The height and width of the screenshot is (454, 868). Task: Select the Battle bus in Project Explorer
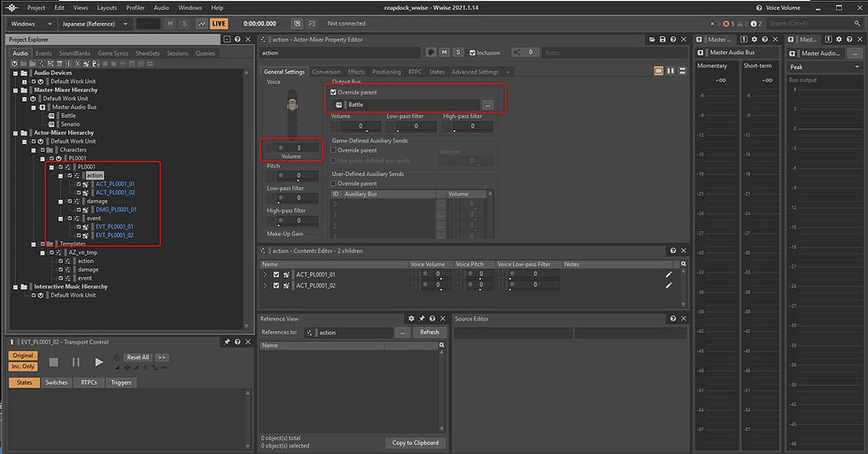click(69, 116)
